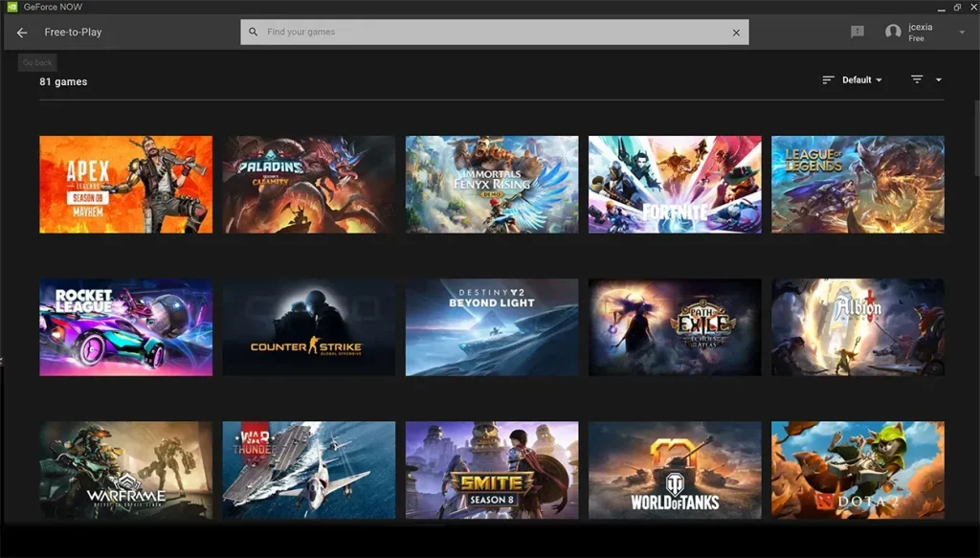Click the sort lines icon
Image resolution: width=980 pixels, height=558 pixels.
829,80
